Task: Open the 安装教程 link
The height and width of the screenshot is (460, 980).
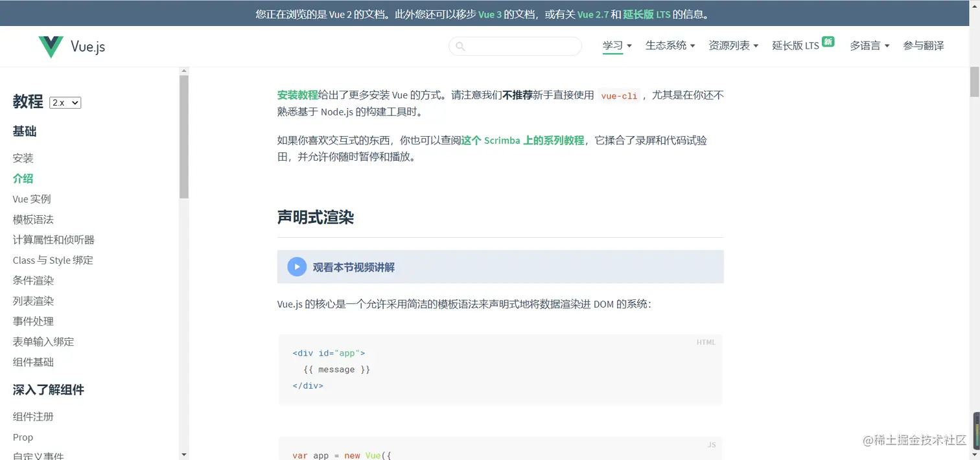Action: [x=297, y=95]
